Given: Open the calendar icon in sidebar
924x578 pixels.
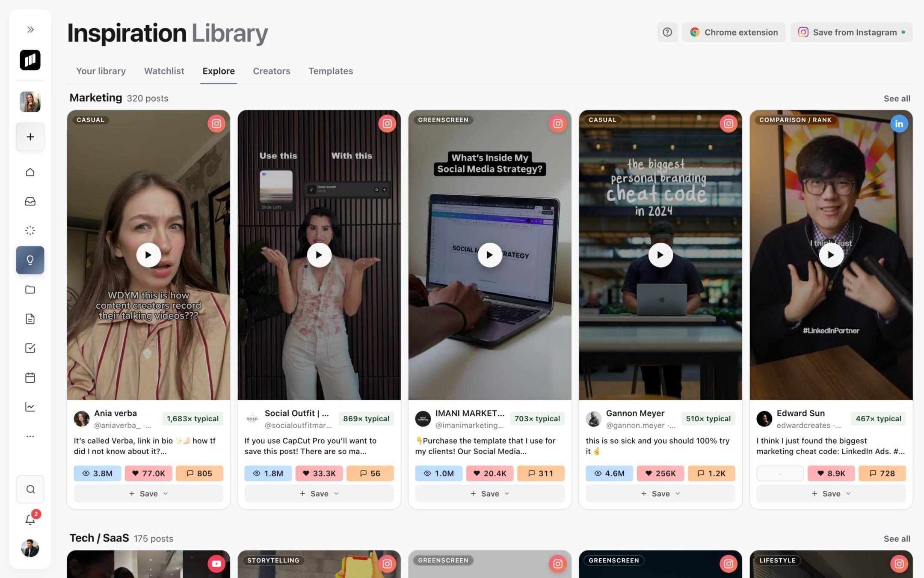Looking at the screenshot, I should tap(30, 378).
